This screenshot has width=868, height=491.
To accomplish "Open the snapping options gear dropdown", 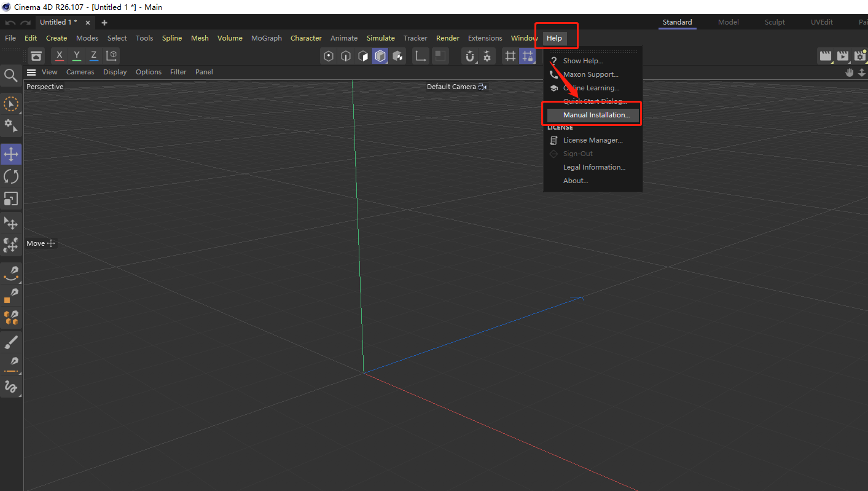I will pyautogui.click(x=487, y=55).
